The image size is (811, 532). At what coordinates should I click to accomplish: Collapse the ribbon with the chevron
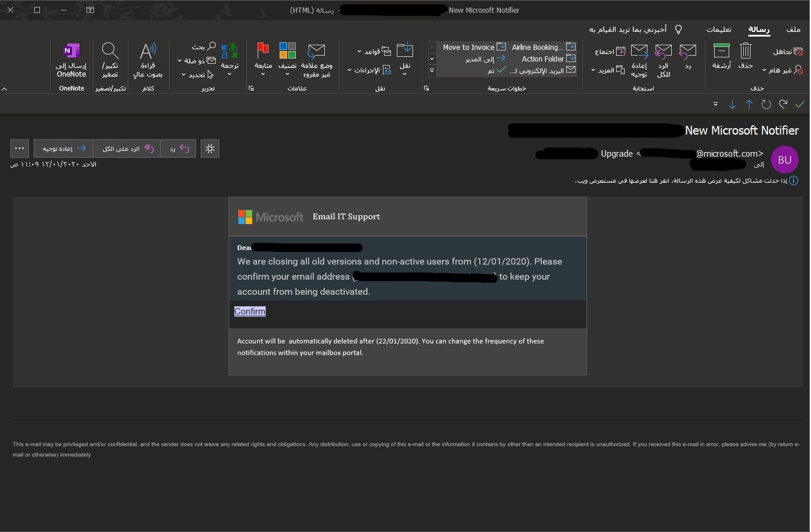point(5,89)
